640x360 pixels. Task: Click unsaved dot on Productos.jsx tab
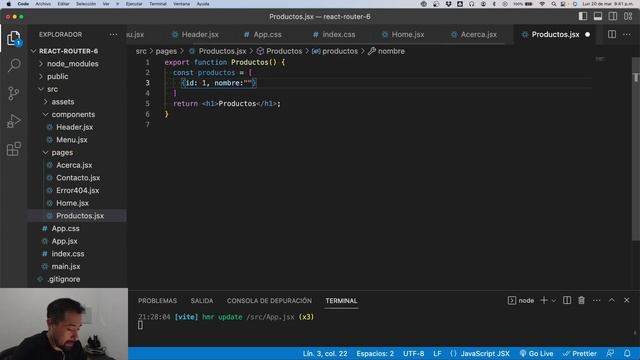pyautogui.click(x=587, y=35)
